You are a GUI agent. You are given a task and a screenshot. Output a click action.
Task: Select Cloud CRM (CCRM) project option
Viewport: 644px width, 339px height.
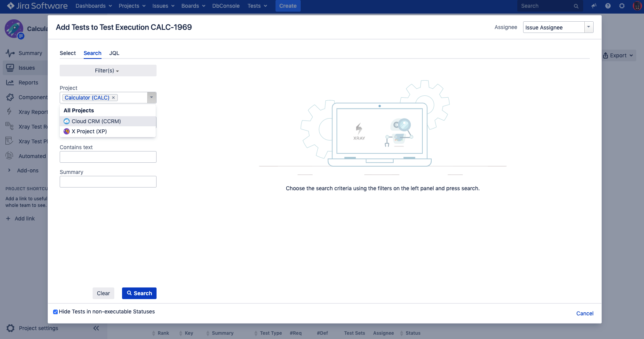tap(108, 121)
